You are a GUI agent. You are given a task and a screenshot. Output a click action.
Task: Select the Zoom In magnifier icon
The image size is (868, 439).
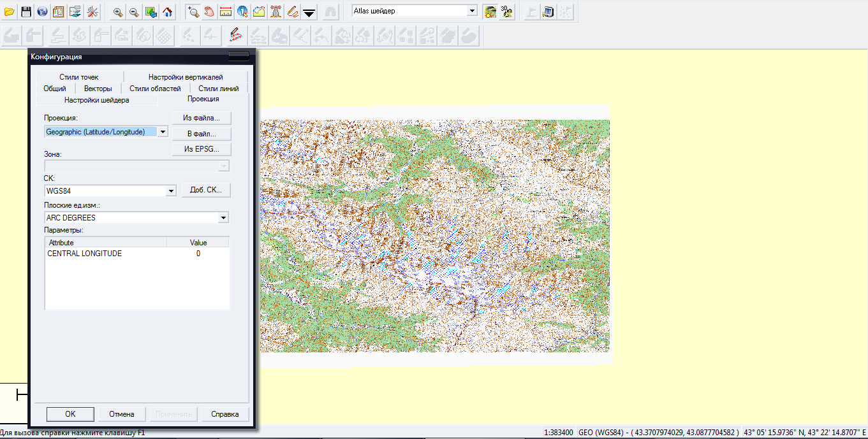click(x=118, y=11)
